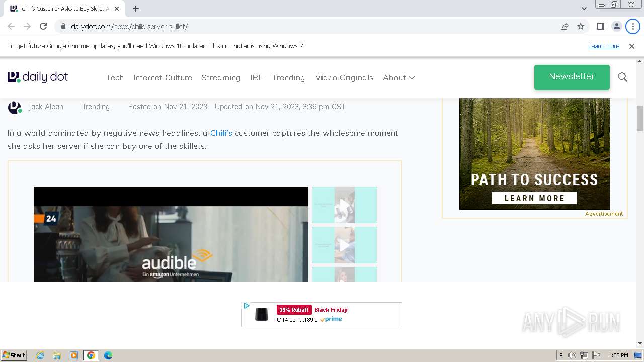Play the first video thumbnail in playlist
644x362 pixels.
(344, 205)
